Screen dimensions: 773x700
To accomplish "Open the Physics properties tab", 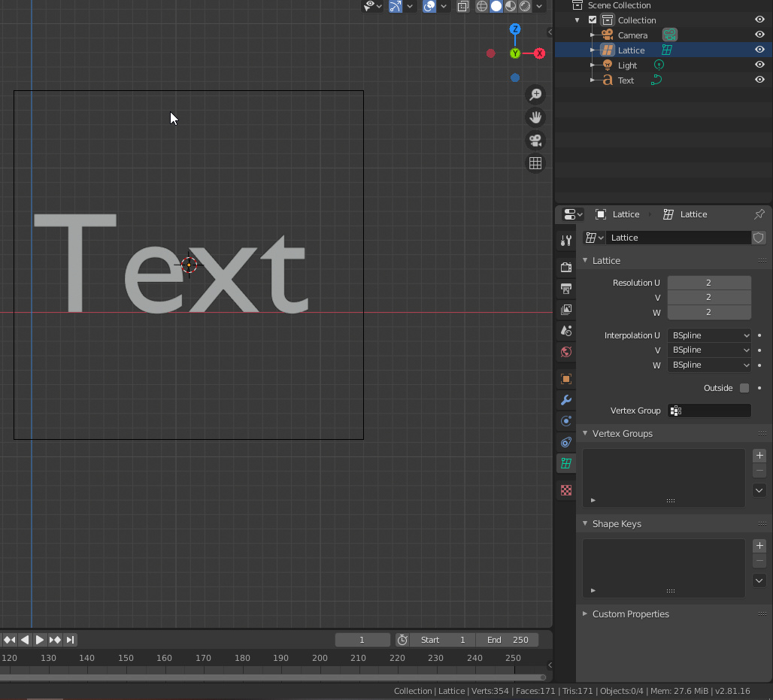I will click(x=566, y=421).
